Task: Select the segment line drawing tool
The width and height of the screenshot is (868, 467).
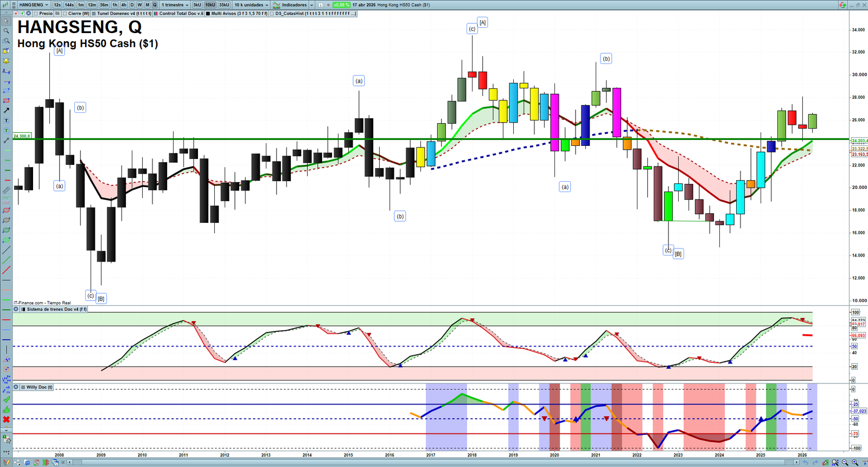Action: [x=6, y=140]
